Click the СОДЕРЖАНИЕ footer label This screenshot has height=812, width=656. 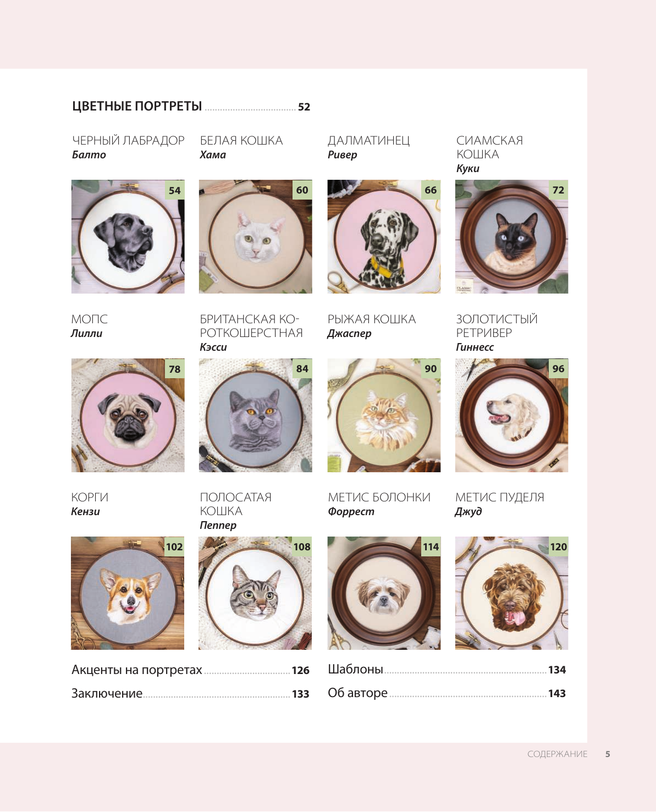click(558, 754)
